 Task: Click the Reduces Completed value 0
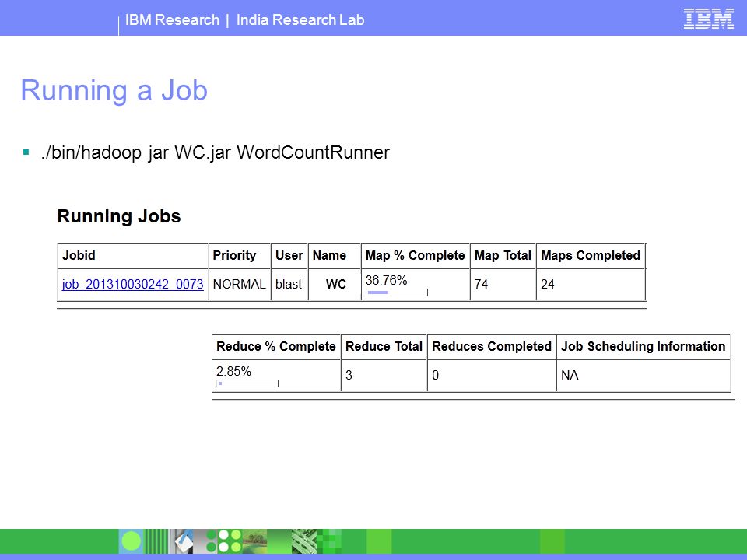coord(436,375)
